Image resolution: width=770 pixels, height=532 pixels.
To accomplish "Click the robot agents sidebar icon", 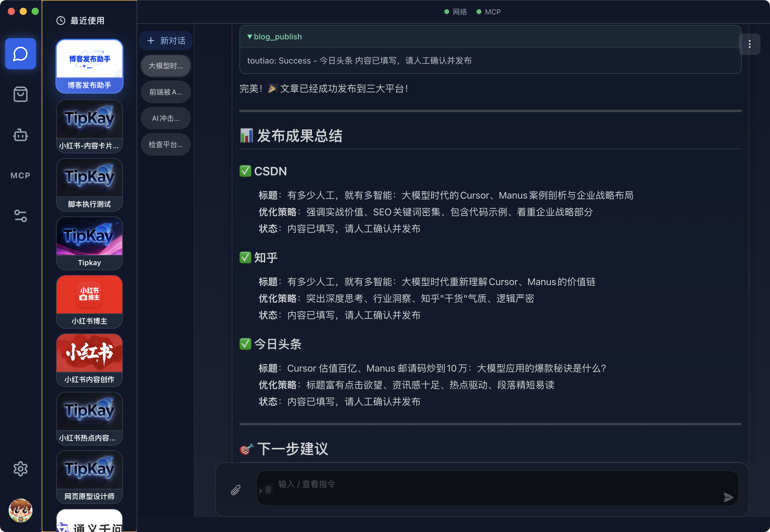I will point(20,135).
